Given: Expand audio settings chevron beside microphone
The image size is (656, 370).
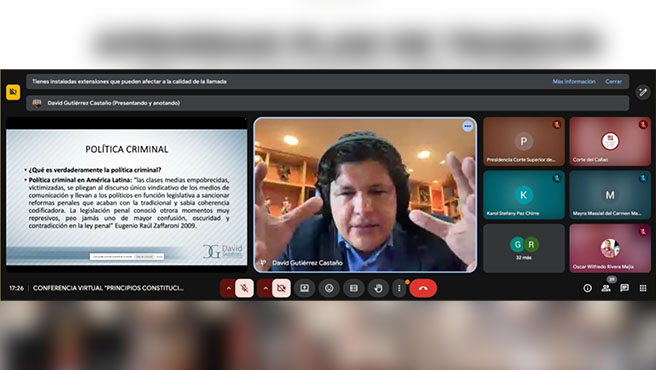Looking at the screenshot, I should click(x=228, y=288).
